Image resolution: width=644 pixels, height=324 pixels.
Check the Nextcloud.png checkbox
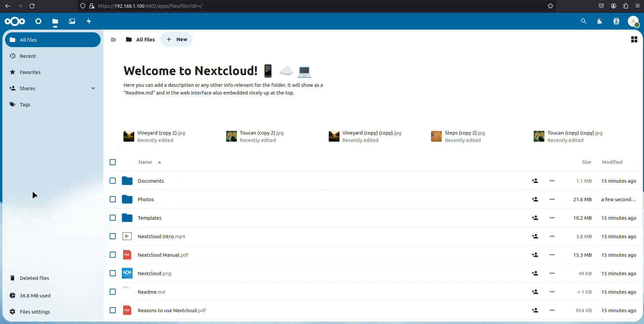pyautogui.click(x=113, y=273)
